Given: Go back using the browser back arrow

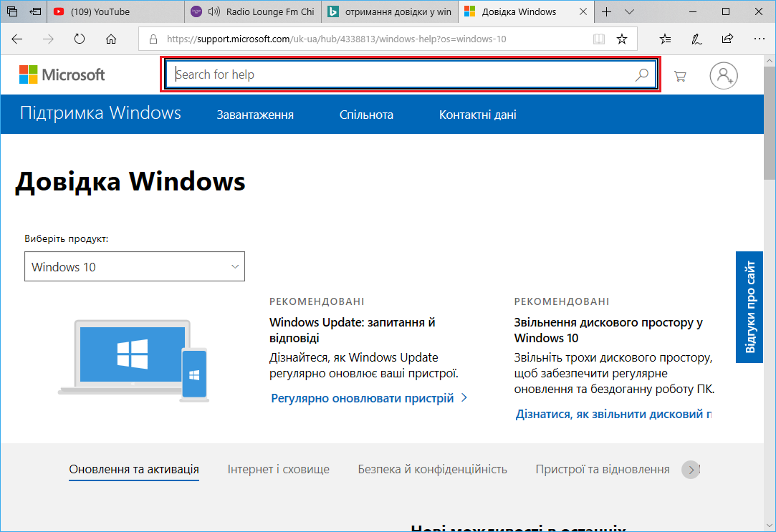Looking at the screenshot, I should point(16,39).
